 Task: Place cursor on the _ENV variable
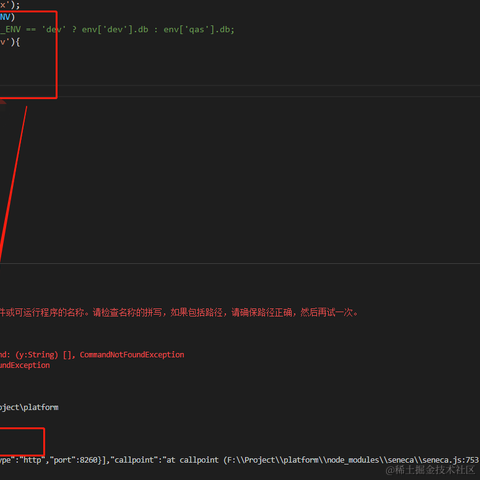pos(10,29)
